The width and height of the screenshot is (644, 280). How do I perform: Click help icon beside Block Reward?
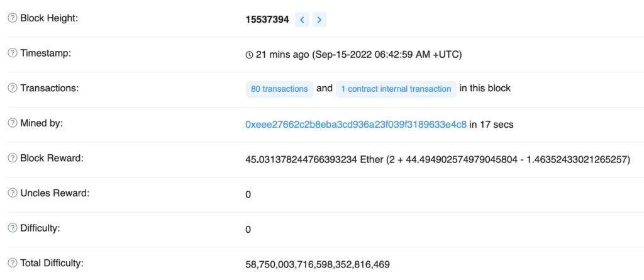tap(13, 158)
